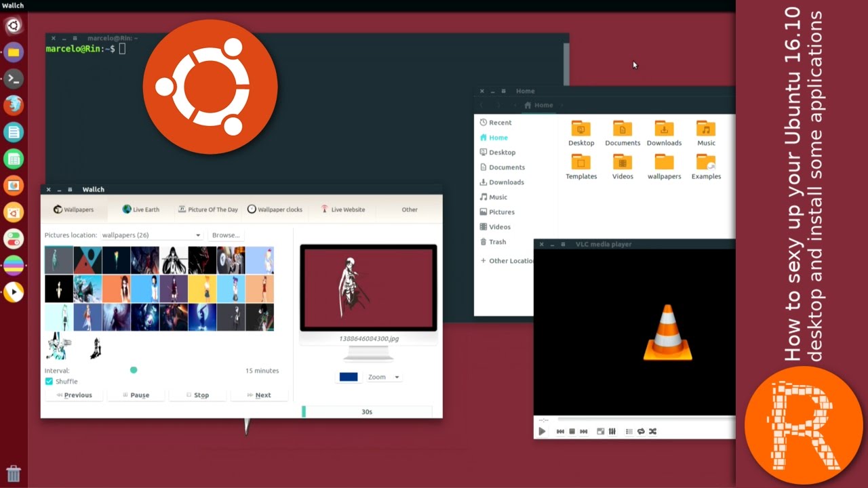868x488 pixels.
Task: Toggle the Shuffle checkbox
Action: (x=49, y=382)
